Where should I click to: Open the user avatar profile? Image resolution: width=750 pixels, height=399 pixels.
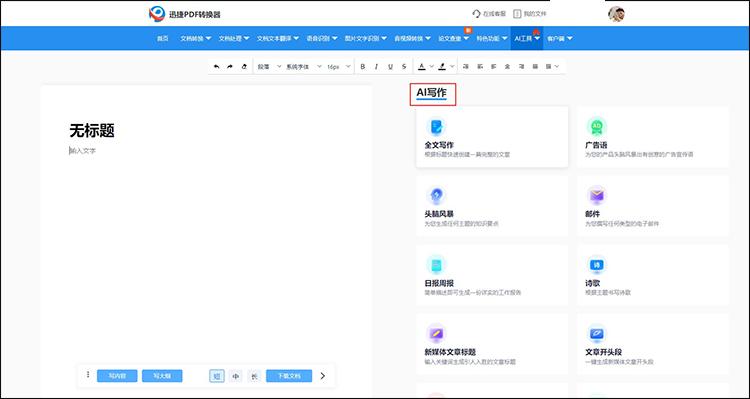[617, 14]
